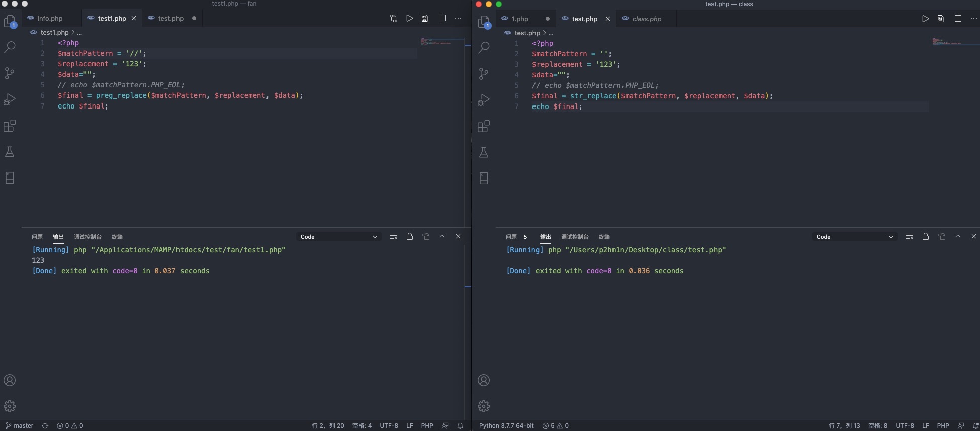Switch to info.php tab
This screenshot has height=431, width=980.
50,18
